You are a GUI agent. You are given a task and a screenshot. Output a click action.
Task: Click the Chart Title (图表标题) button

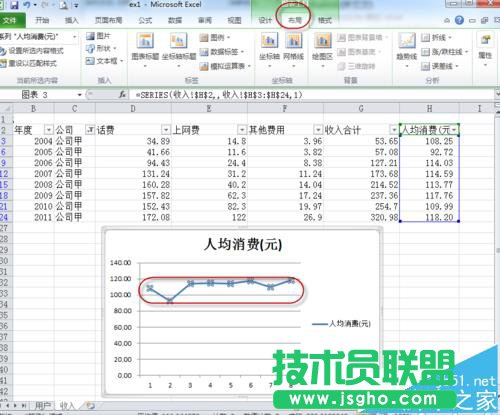point(145,49)
